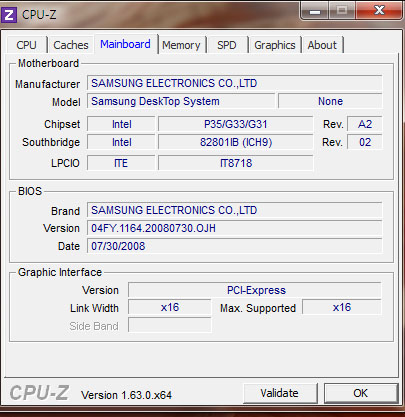Click the 'Manufacturer' label
Image resolution: width=405 pixels, height=417 pixels.
[48, 84]
